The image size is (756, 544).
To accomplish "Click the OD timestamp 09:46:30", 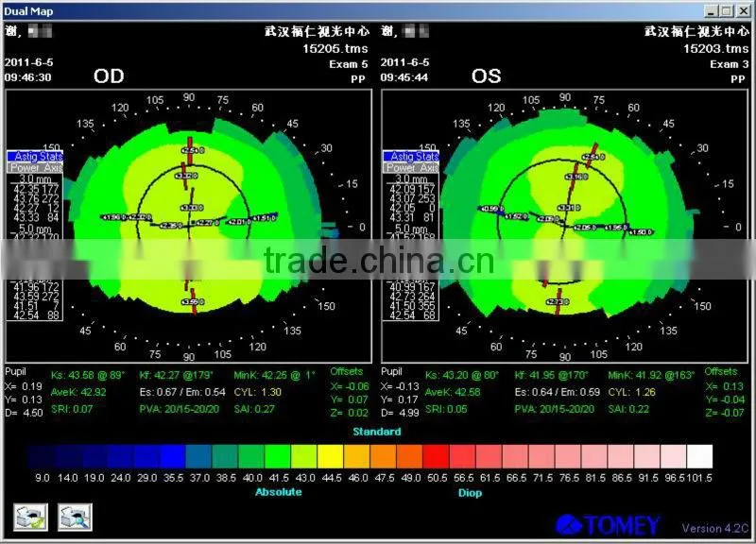I will pos(27,77).
